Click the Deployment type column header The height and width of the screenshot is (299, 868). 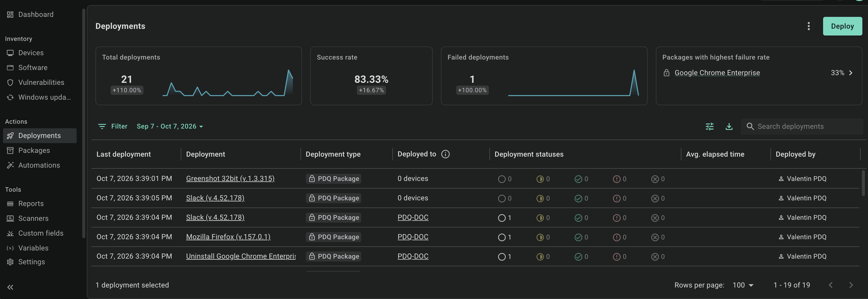333,155
